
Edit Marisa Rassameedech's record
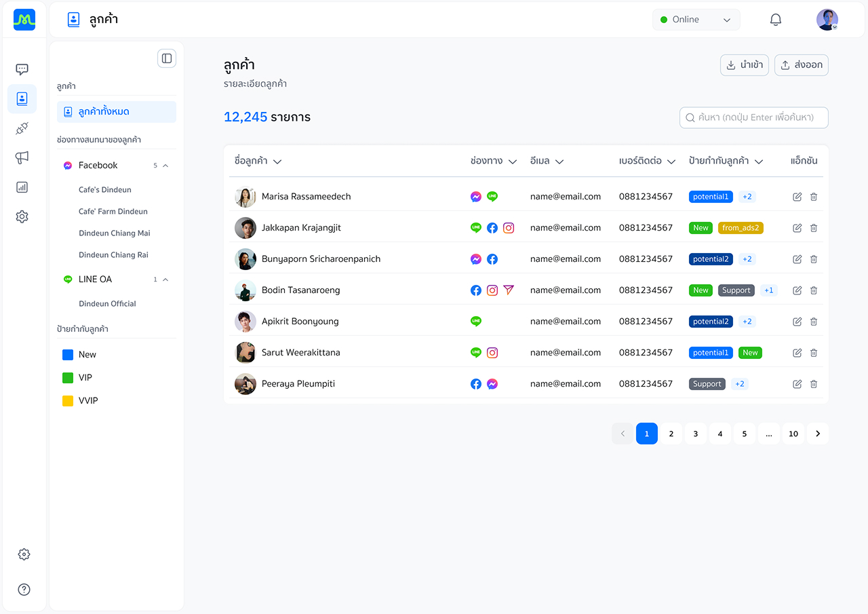tap(797, 197)
